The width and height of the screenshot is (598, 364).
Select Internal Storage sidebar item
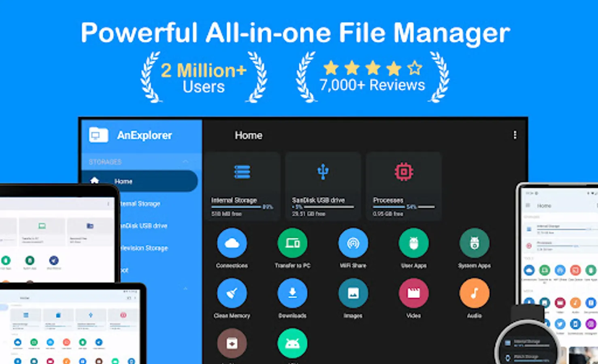[x=141, y=203]
